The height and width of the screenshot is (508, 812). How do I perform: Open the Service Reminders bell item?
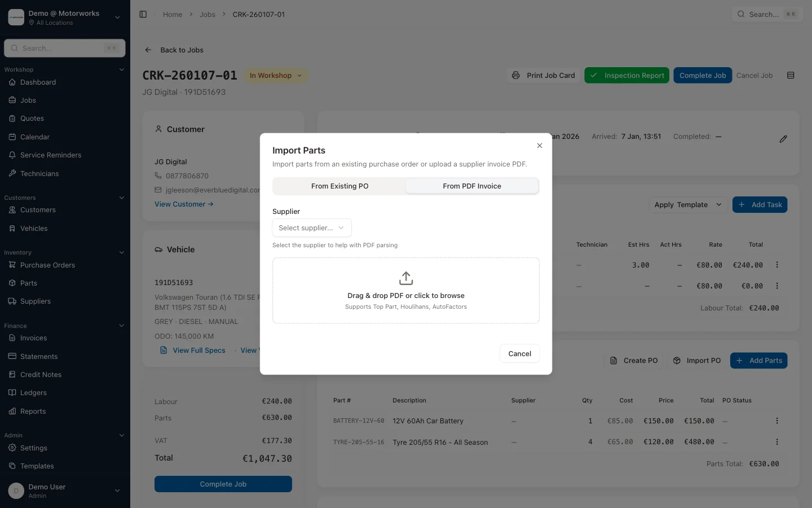pyautogui.click(x=51, y=155)
